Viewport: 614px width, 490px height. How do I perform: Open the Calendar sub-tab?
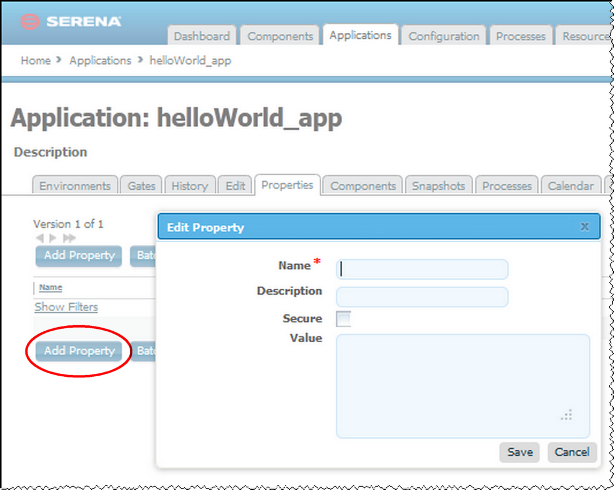point(571,186)
